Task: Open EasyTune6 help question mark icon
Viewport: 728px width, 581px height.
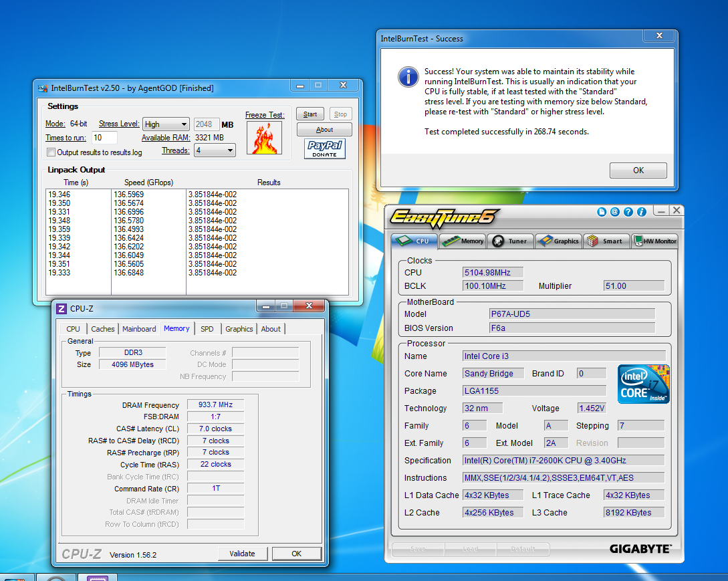Action: coord(628,212)
